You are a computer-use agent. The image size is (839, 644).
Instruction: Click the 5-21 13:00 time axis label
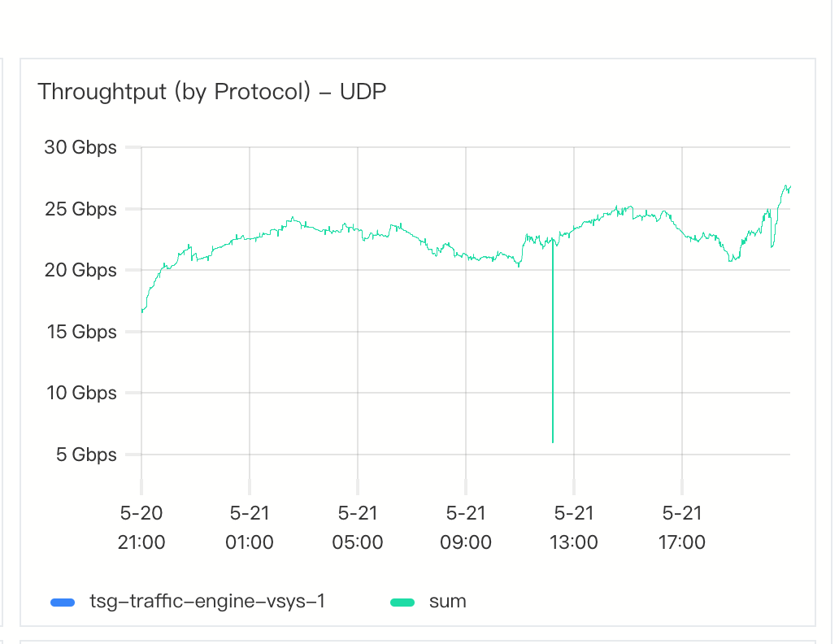click(574, 528)
